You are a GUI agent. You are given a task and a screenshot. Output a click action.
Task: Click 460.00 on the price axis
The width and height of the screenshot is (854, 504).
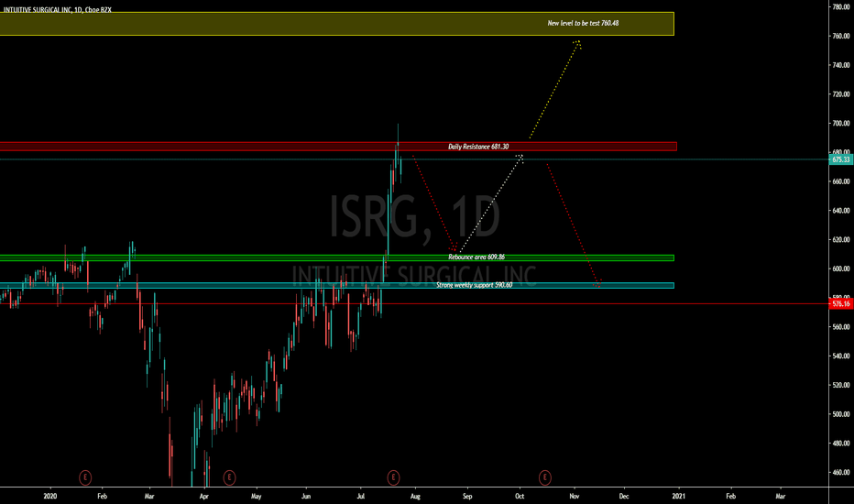(841, 473)
